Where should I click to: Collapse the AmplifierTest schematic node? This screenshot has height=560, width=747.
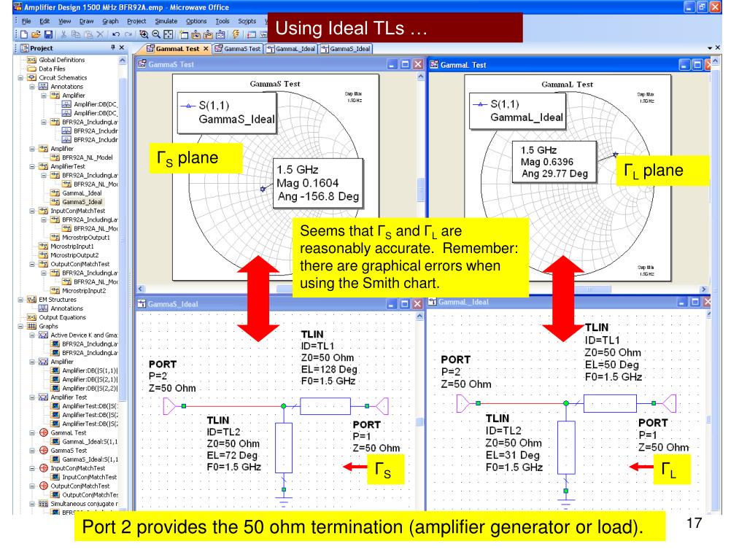(32, 167)
